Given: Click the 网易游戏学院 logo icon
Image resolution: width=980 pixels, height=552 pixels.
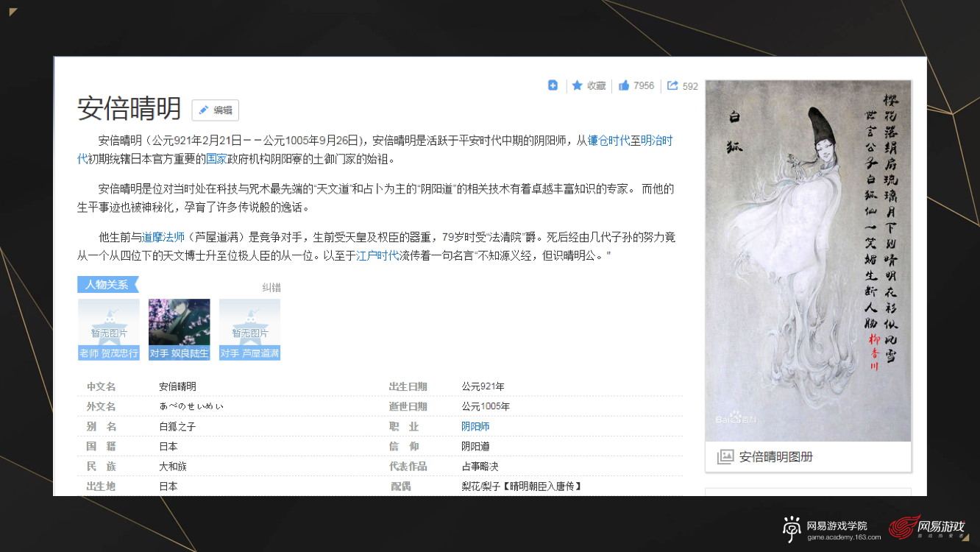Looking at the screenshot, I should 791,529.
